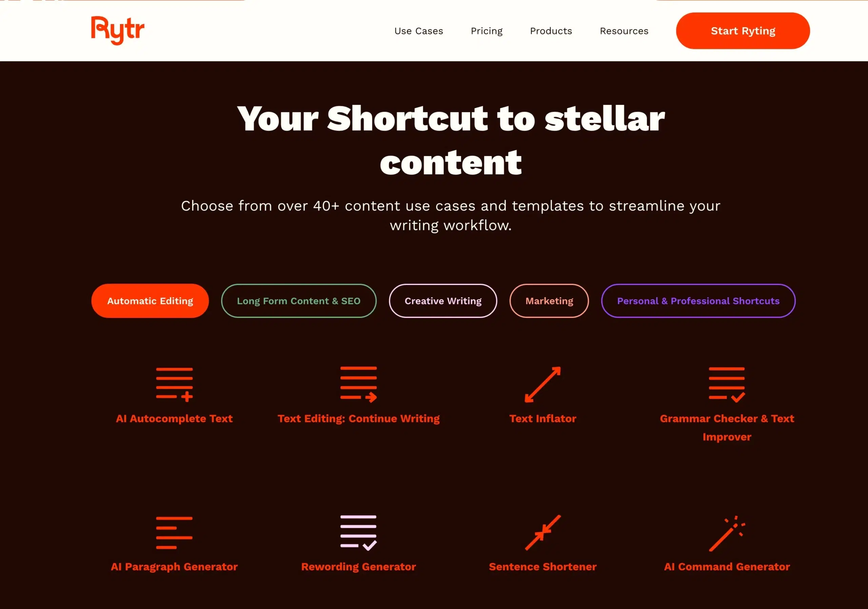868x609 pixels.
Task: Select the Creative Writing category toggle
Action: pyautogui.click(x=442, y=301)
